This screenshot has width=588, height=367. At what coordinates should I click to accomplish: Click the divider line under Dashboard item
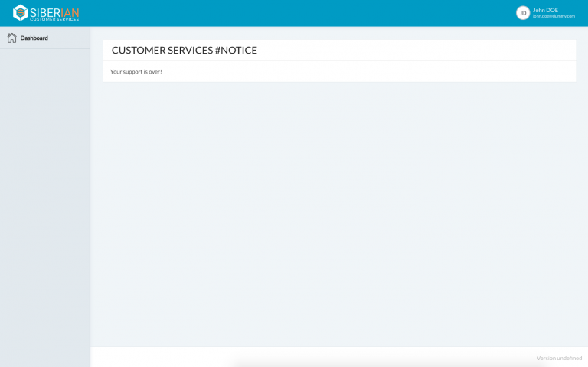pos(44,48)
